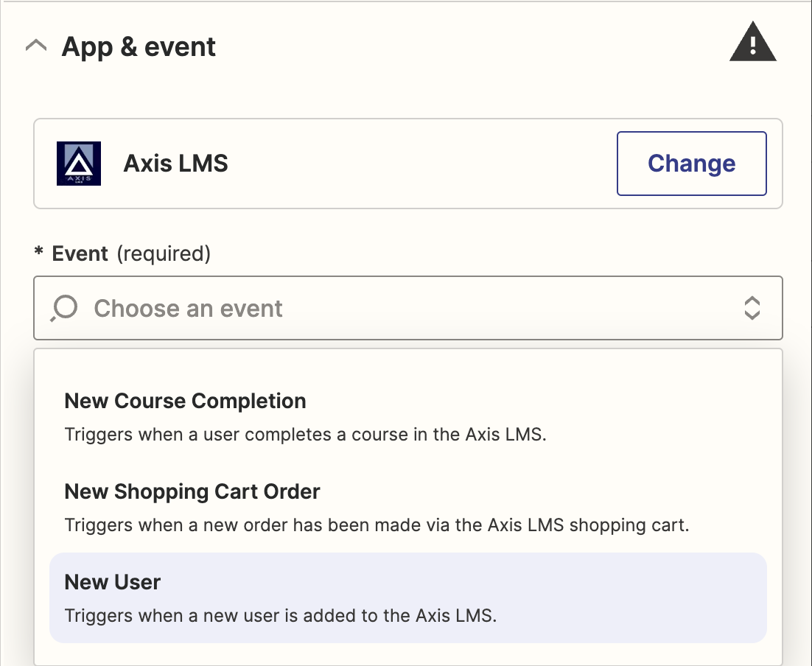Click the App & event section heading

tap(139, 46)
